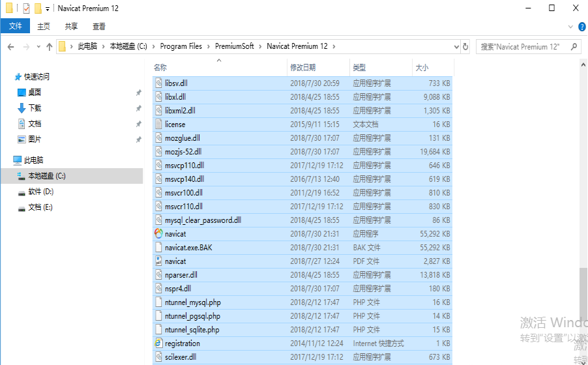Expand chevron after Navicat Premium 12 in address bar
Viewport: 588px width, 365px height.
334,46
